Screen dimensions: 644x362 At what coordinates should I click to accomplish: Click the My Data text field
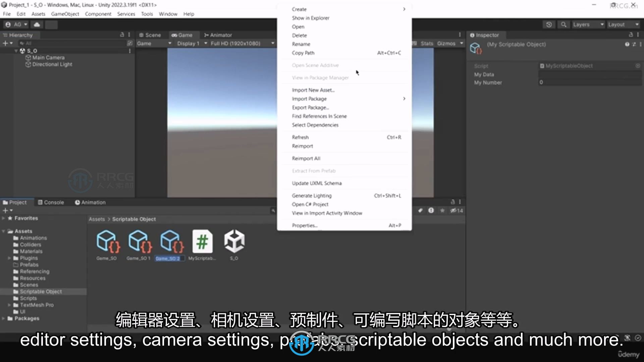pos(590,74)
